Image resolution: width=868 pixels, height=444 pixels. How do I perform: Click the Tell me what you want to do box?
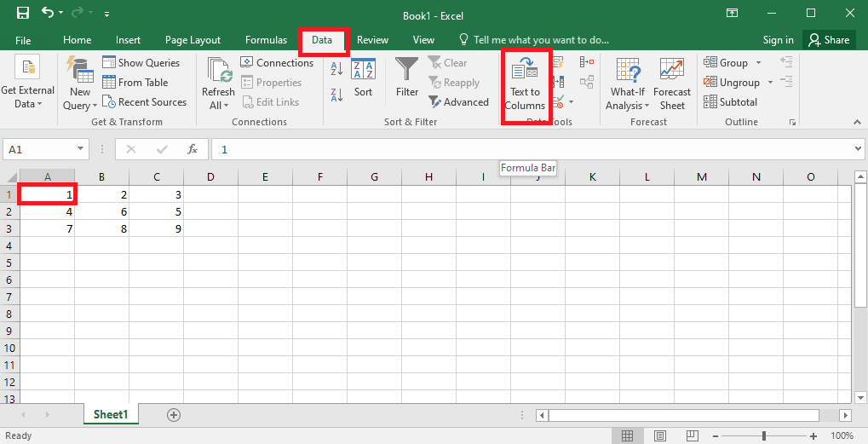pos(534,40)
